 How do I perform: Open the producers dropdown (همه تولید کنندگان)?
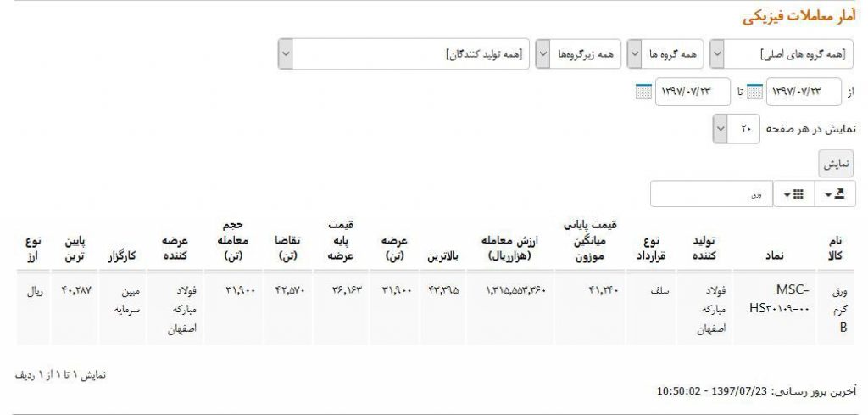[403, 54]
